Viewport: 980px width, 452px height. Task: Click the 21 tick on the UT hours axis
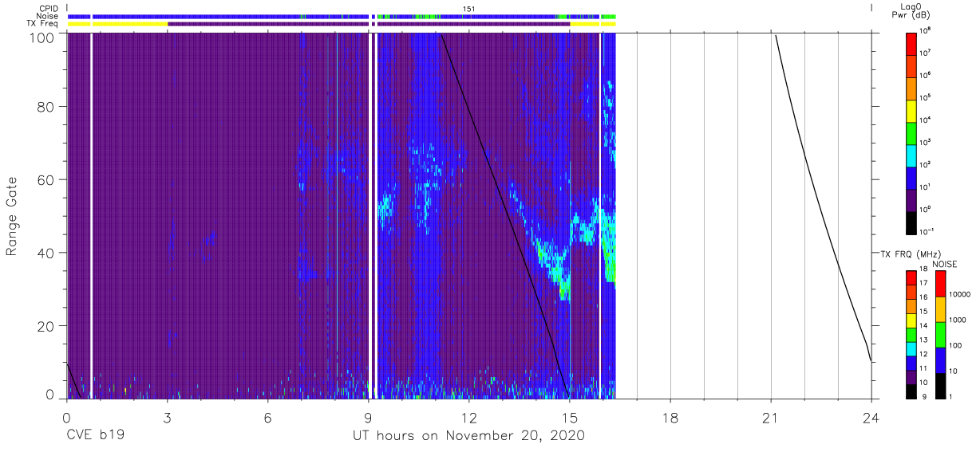point(771,417)
